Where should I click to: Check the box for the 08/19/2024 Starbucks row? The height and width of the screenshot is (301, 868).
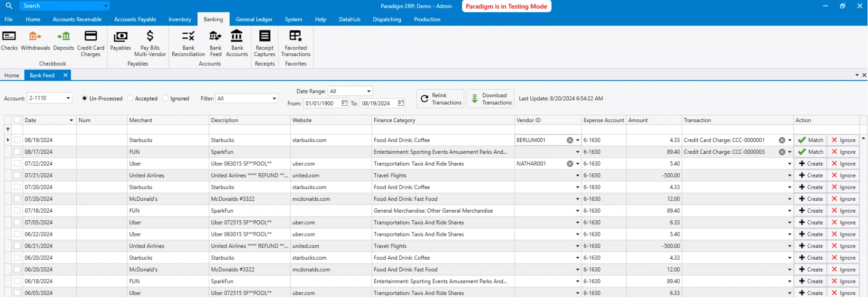17,140
